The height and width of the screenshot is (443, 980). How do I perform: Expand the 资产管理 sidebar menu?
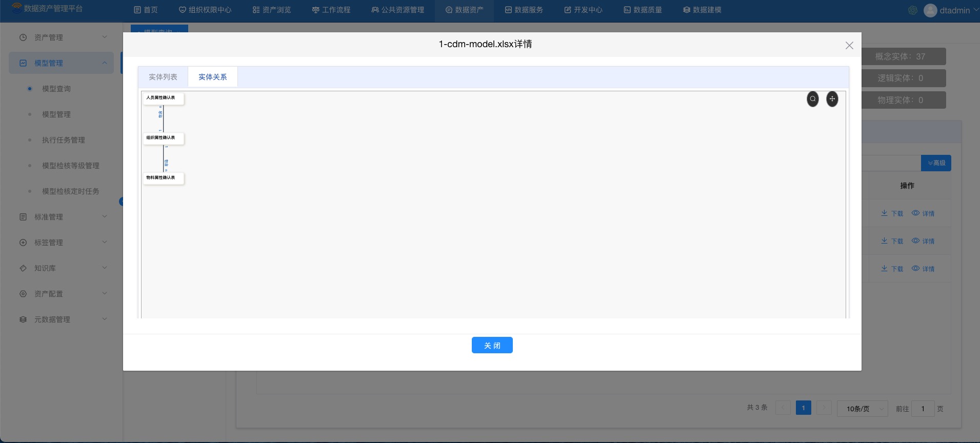coord(62,37)
